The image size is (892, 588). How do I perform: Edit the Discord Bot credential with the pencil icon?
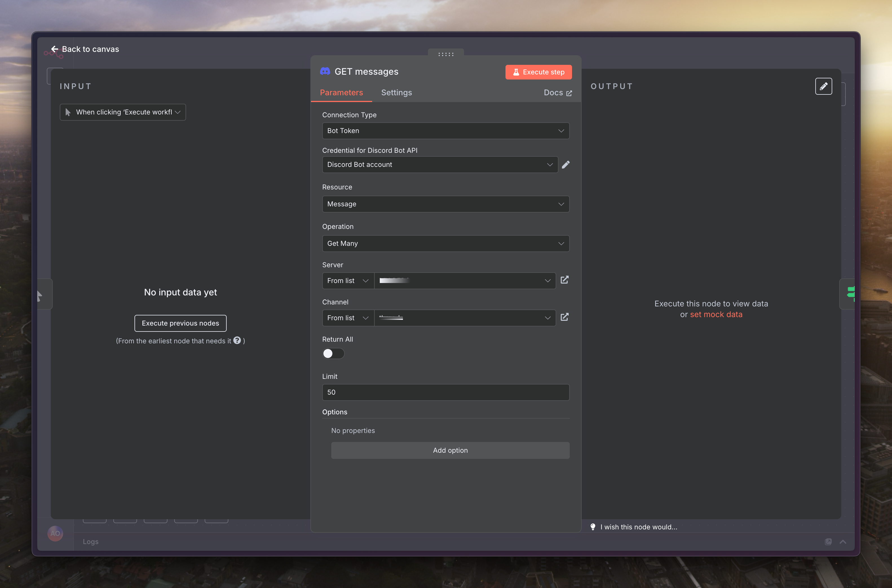(566, 165)
